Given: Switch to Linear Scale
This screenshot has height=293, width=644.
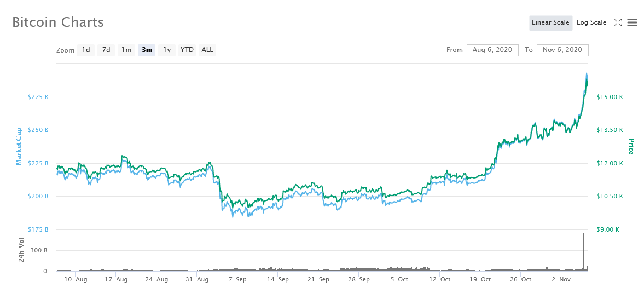Looking at the screenshot, I should [x=550, y=22].
